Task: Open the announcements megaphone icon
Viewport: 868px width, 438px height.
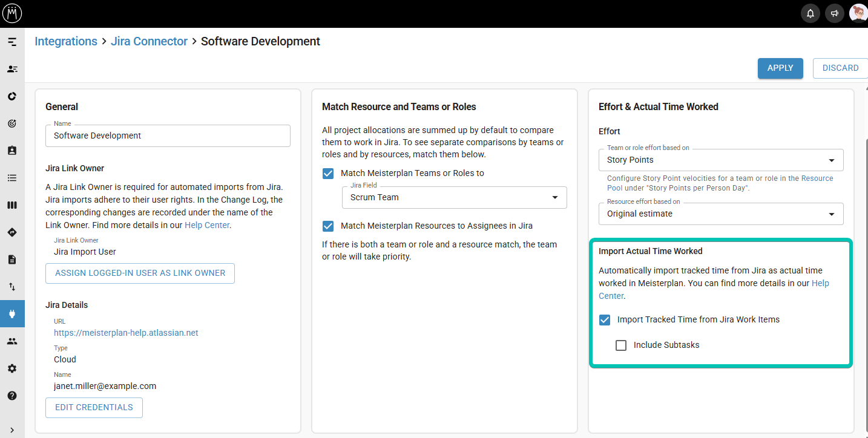Action: pyautogui.click(x=835, y=13)
